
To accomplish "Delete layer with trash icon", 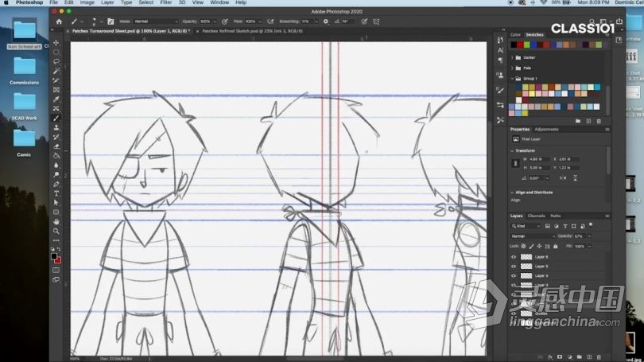I will click(599, 357).
